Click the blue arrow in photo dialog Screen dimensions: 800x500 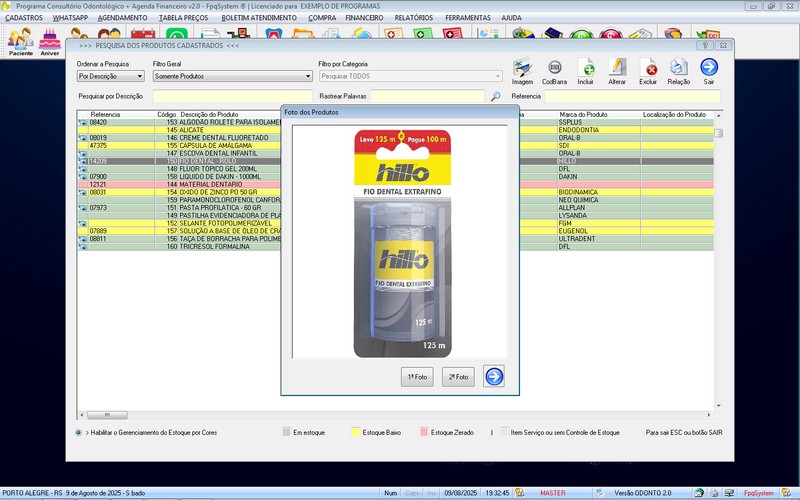point(494,376)
